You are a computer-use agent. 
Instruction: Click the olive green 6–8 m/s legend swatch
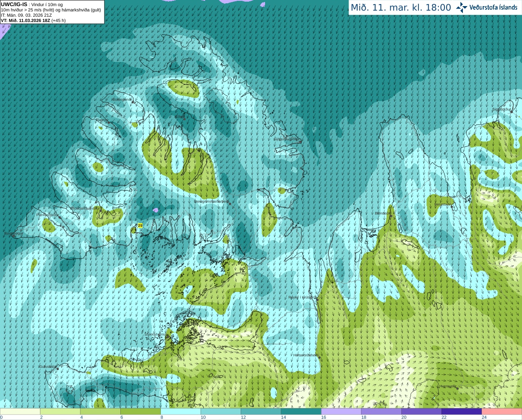(x=141, y=411)
